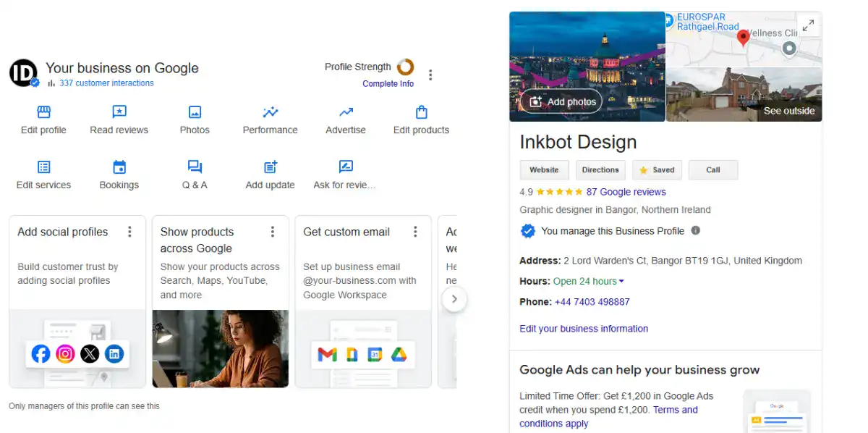Open Edit profile storefront icon
This screenshot has width=868, height=433.
(x=43, y=112)
